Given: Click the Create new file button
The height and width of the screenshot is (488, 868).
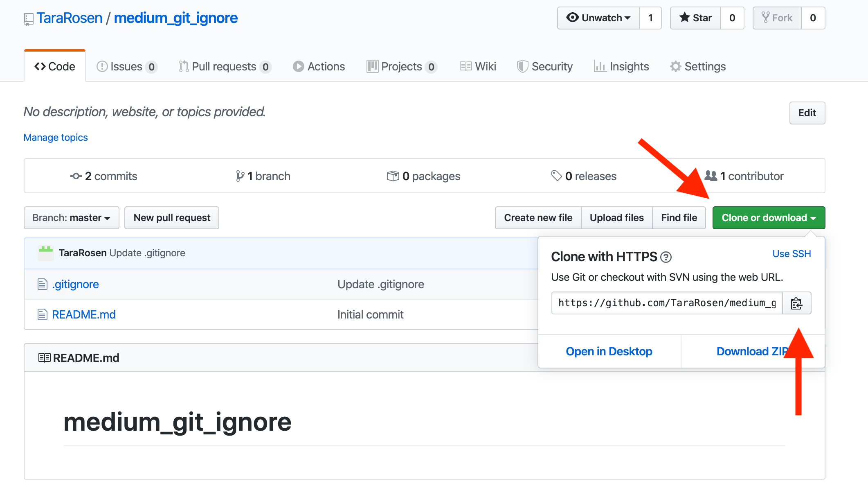Looking at the screenshot, I should [x=538, y=218].
